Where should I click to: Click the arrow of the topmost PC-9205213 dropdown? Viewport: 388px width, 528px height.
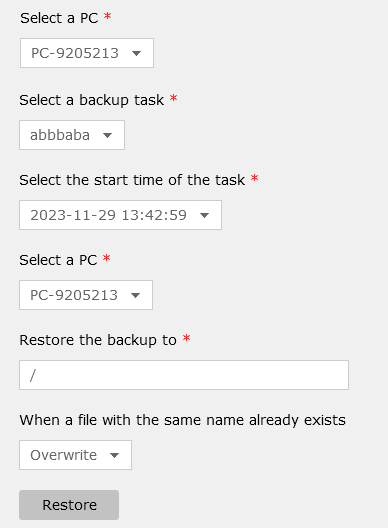(136, 53)
